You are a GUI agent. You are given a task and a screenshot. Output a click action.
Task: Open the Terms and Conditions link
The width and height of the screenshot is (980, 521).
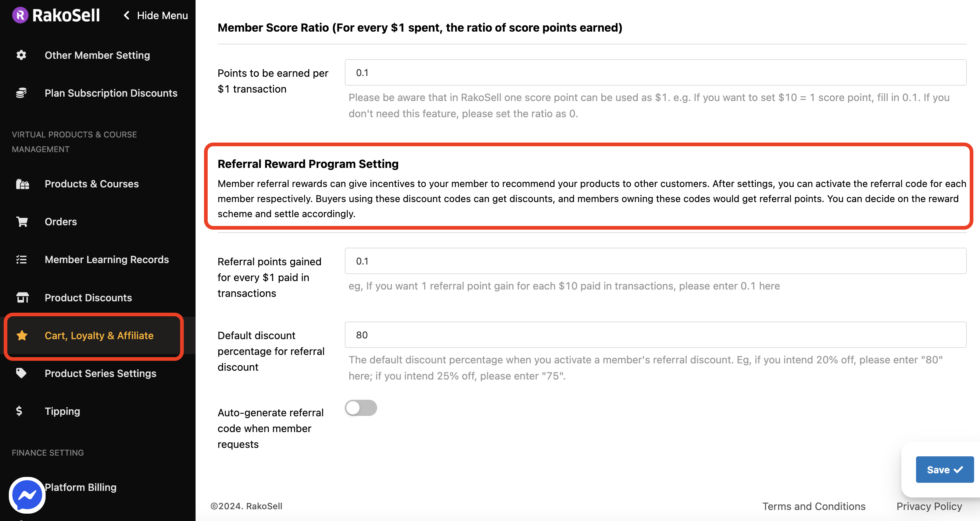click(813, 506)
